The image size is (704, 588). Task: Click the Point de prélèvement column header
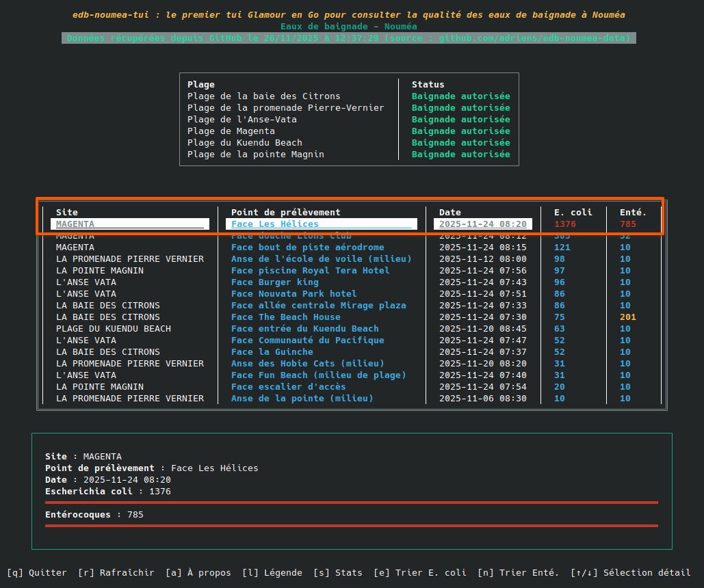click(x=285, y=212)
